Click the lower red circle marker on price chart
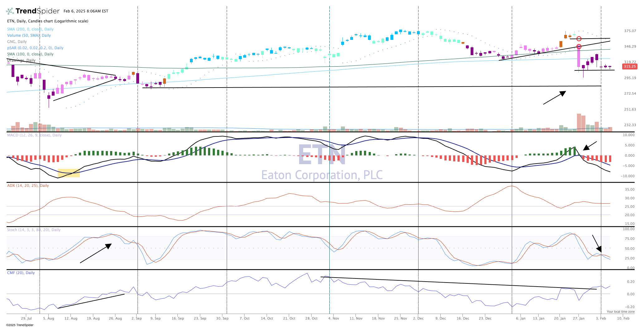The width and height of the screenshot is (644, 328). (579, 47)
